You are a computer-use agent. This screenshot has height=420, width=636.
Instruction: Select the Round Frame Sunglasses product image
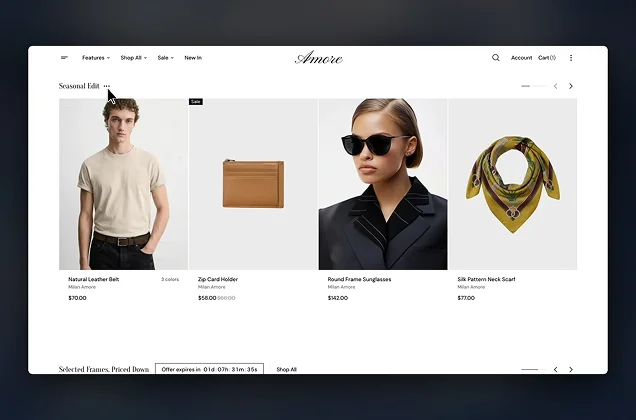(383, 184)
